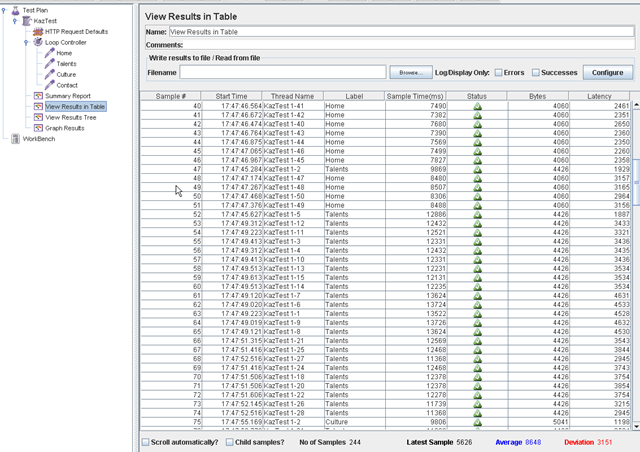Click the Culture label in sample 75 row
This screenshot has height=452, width=640.
tap(354, 422)
